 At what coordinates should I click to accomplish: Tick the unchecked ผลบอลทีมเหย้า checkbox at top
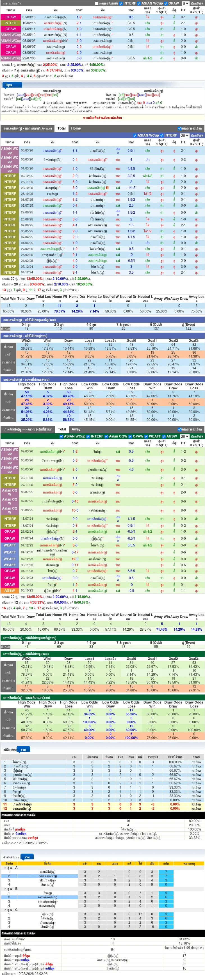(96, 3)
